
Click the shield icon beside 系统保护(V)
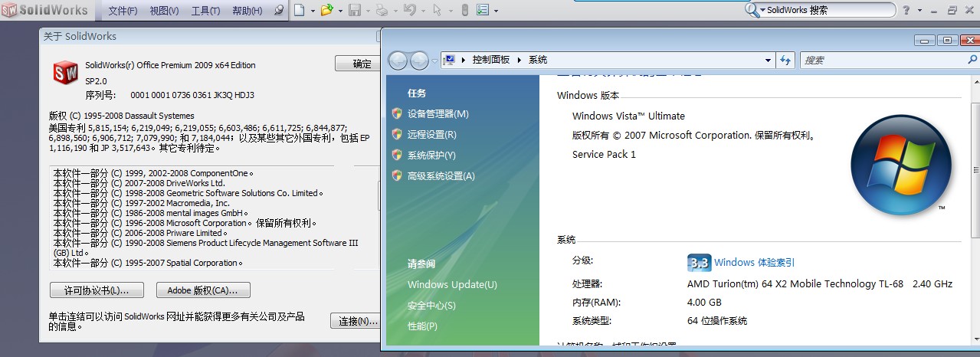[397, 155]
